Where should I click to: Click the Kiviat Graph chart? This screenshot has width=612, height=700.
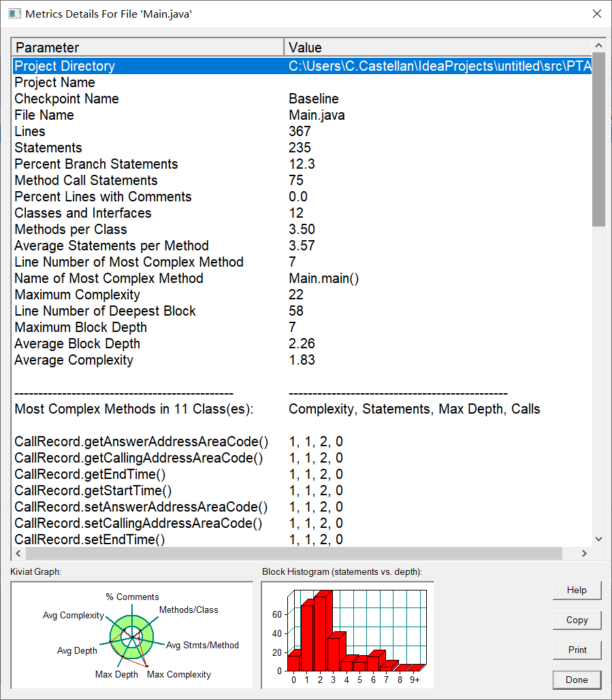point(132,635)
